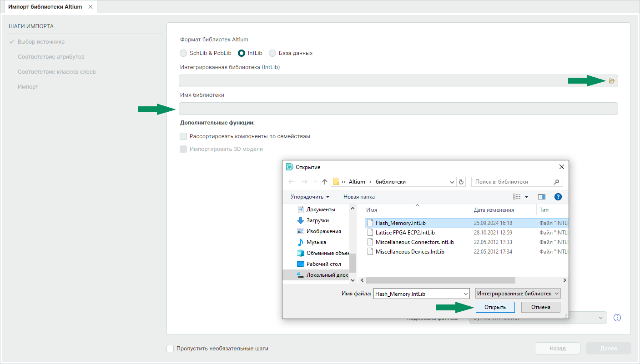640x364 pixels.
Task: Select the Lattice FPGA ECP2.IntLib file
Action: [x=405, y=233]
